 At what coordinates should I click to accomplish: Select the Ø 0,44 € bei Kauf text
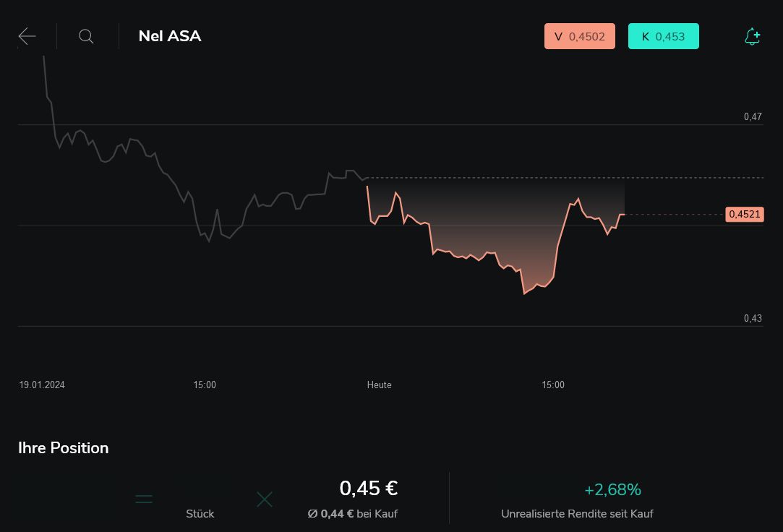(352, 514)
